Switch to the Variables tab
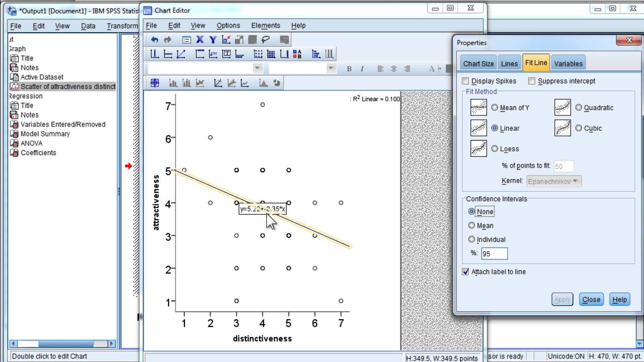Screen dimensions: 644x362 coord(568,63)
